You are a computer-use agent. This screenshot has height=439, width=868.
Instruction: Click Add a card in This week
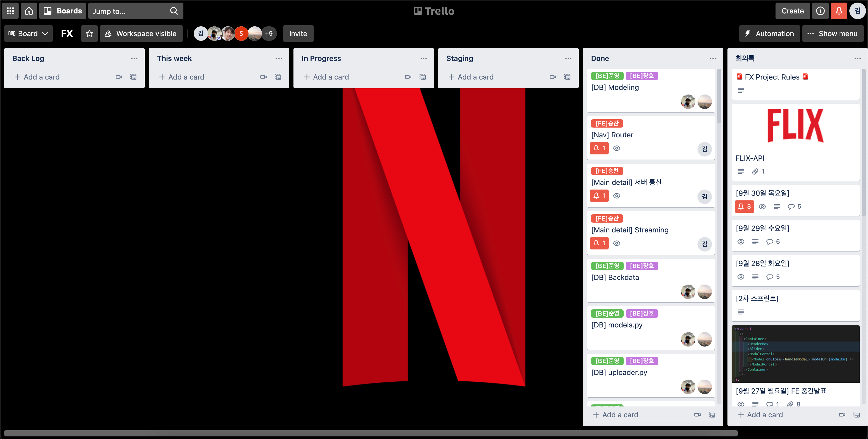tap(182, 77)
